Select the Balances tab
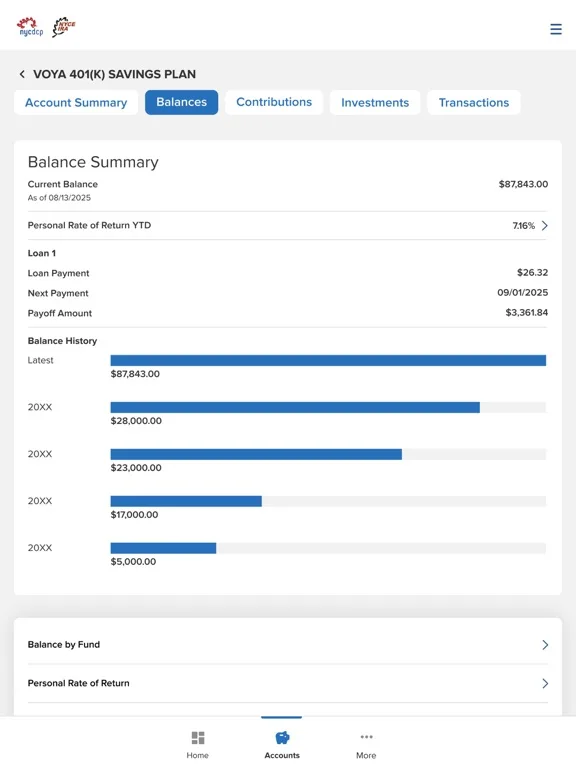Image resolution: width=576 pixels, height=768 pixels. 181,102
